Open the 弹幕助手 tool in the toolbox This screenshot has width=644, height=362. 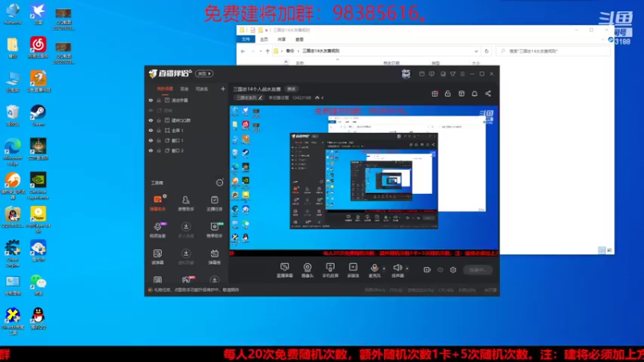pos(158,204)
